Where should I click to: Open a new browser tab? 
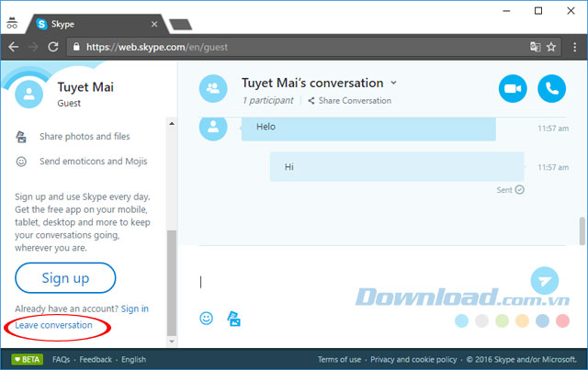[180, 25]
